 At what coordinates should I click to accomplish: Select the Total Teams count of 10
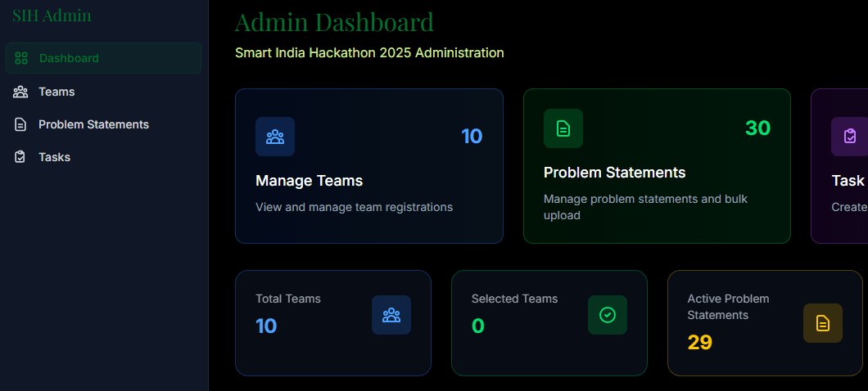[x=266, y=326]
